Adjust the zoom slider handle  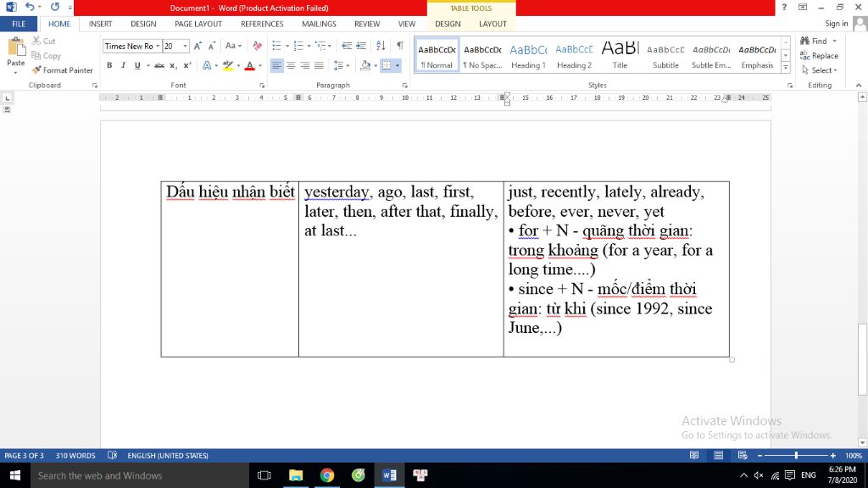point(796,455)
